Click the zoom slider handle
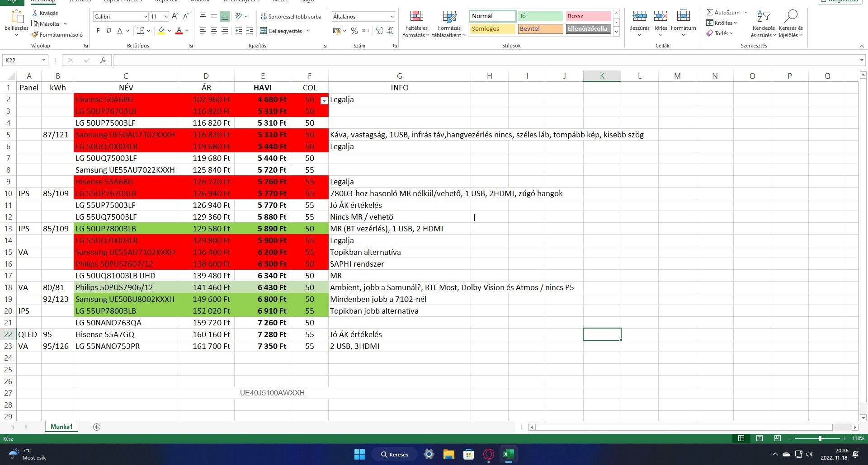868x465 pixels. click(820, 438)
